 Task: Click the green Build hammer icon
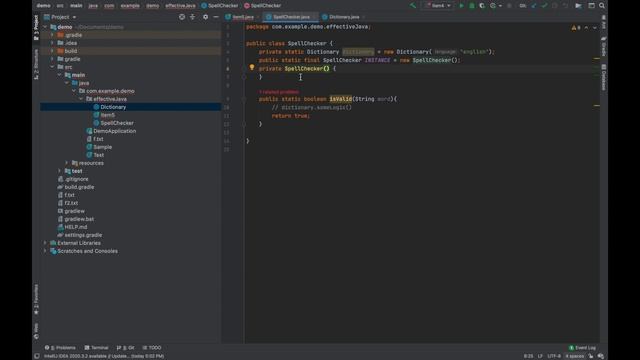tap(413, 6)
